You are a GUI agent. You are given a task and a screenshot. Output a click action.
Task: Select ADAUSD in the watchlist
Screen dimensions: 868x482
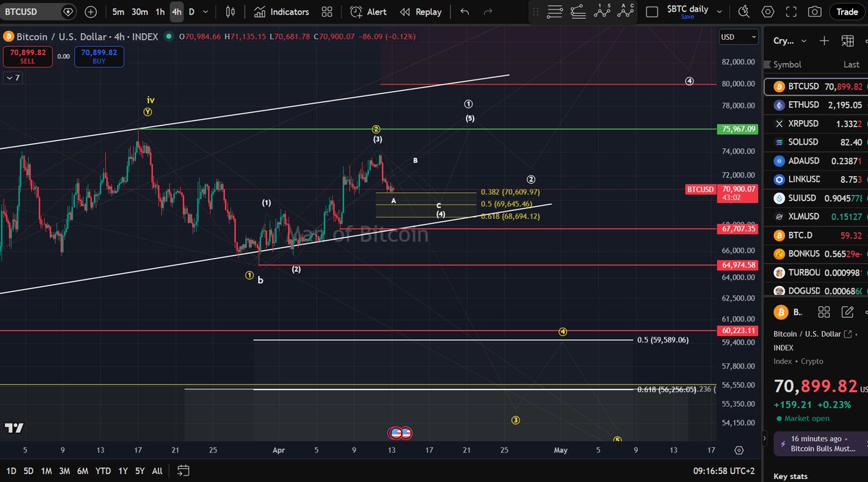(816, 160)
